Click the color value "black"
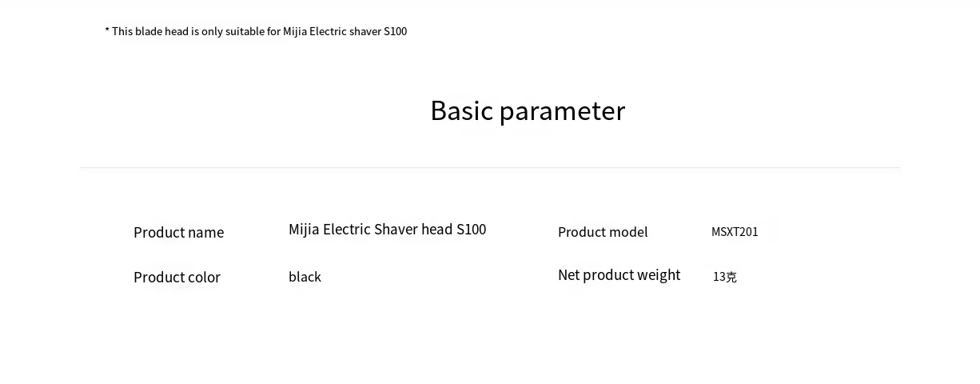Screen dimensions: 980x384 click(305, 277)
